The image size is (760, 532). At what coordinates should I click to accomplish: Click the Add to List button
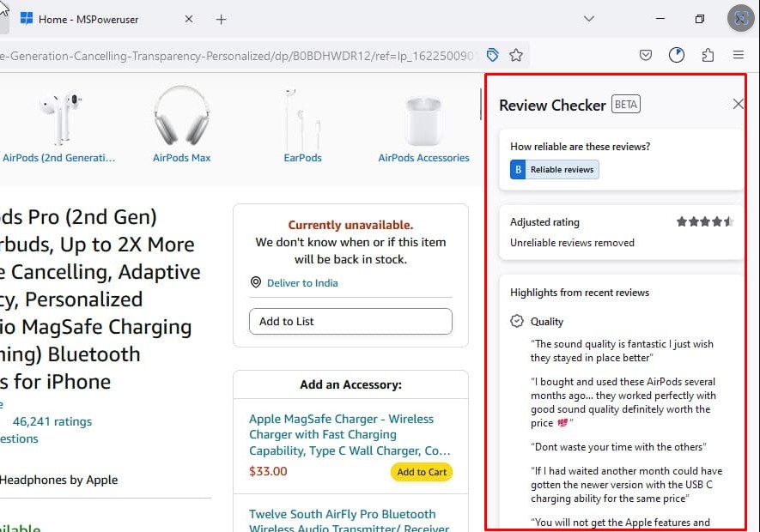tap(350, 322)
